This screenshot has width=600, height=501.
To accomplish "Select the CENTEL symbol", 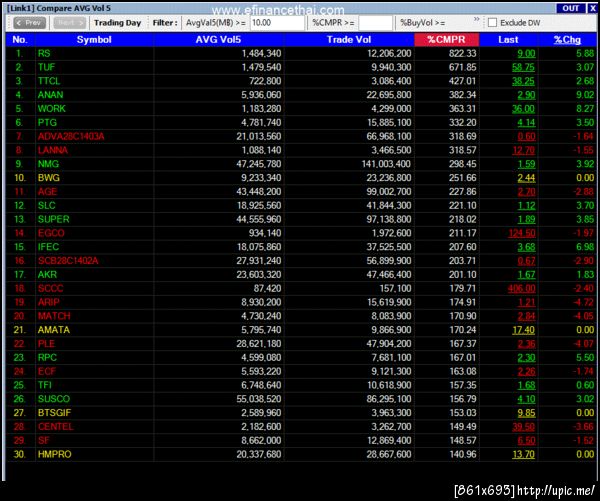I will [x=55, y=426].
